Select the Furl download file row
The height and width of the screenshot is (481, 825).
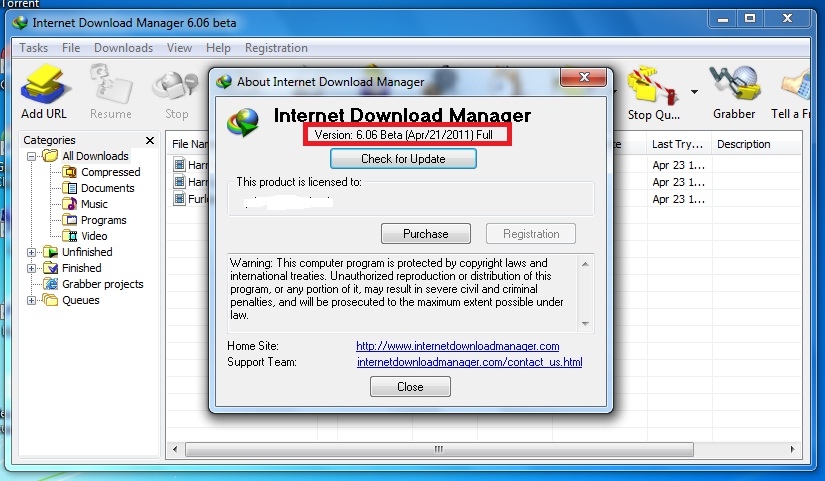[190, 199]
